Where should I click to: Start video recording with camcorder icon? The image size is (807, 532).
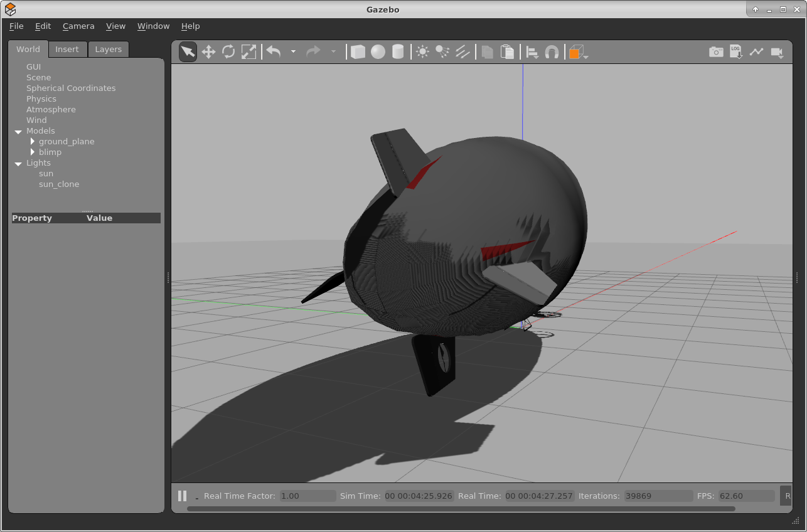click(778, 53)
